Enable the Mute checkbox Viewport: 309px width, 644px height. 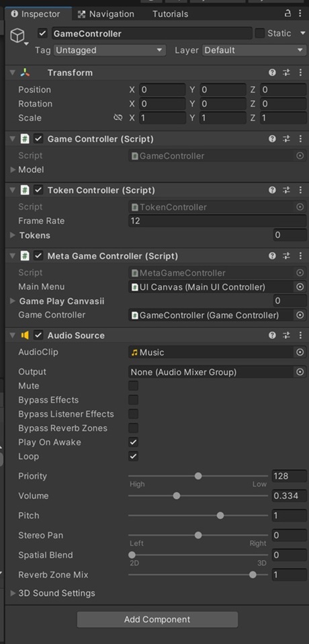[134, 386]
